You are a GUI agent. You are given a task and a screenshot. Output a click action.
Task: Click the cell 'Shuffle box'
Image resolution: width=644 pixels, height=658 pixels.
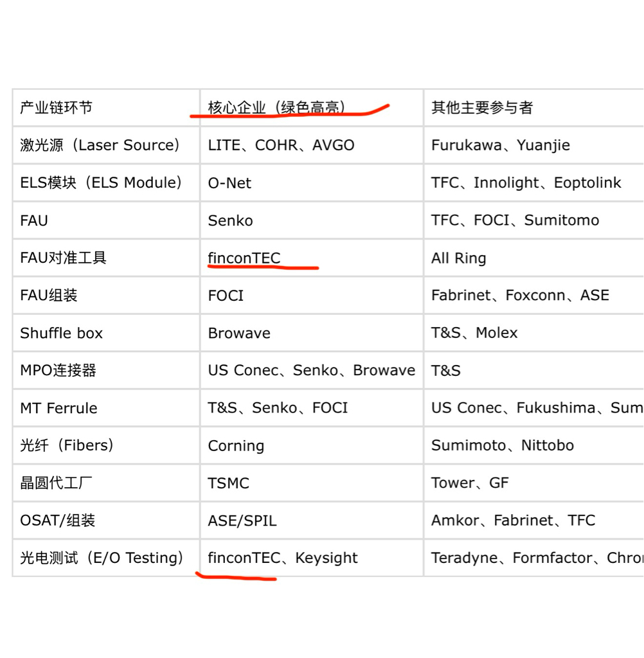(106, 333)
